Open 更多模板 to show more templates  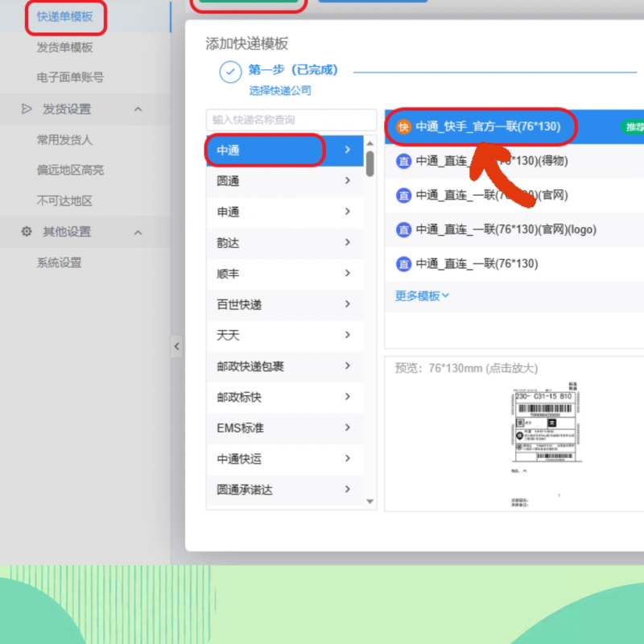click(419, 295)
